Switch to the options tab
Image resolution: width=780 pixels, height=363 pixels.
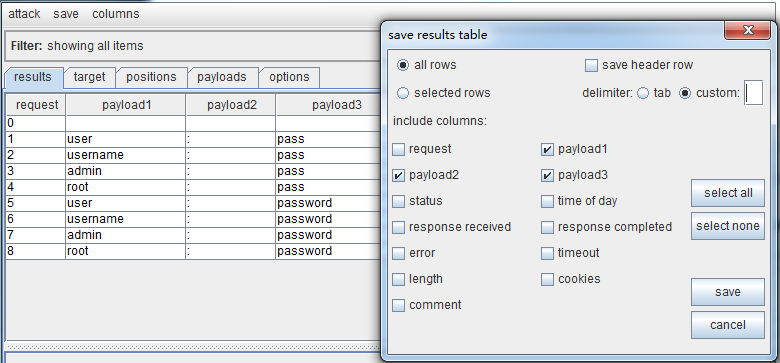[x=289, y=77]
